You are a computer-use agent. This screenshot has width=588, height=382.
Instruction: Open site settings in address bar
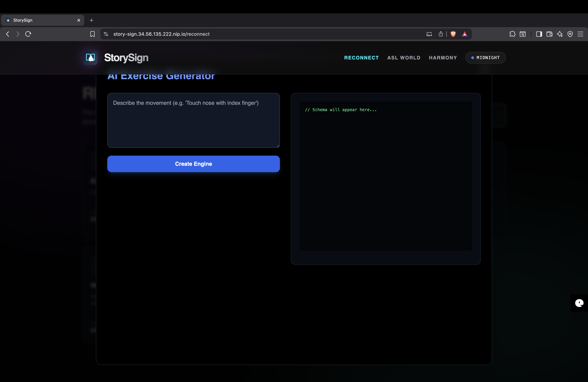(x=106, y=34)
